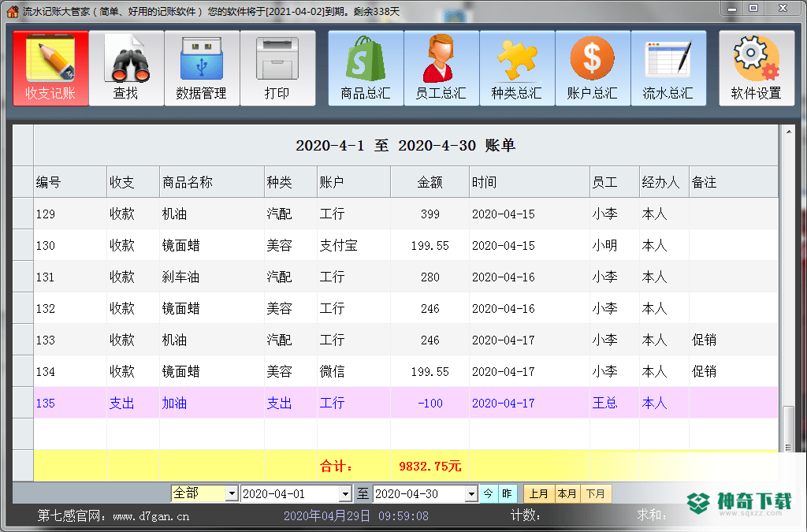Click the 查找 binoculars icon
This screenshot has width=807, height=532.
tap(126, 68)
